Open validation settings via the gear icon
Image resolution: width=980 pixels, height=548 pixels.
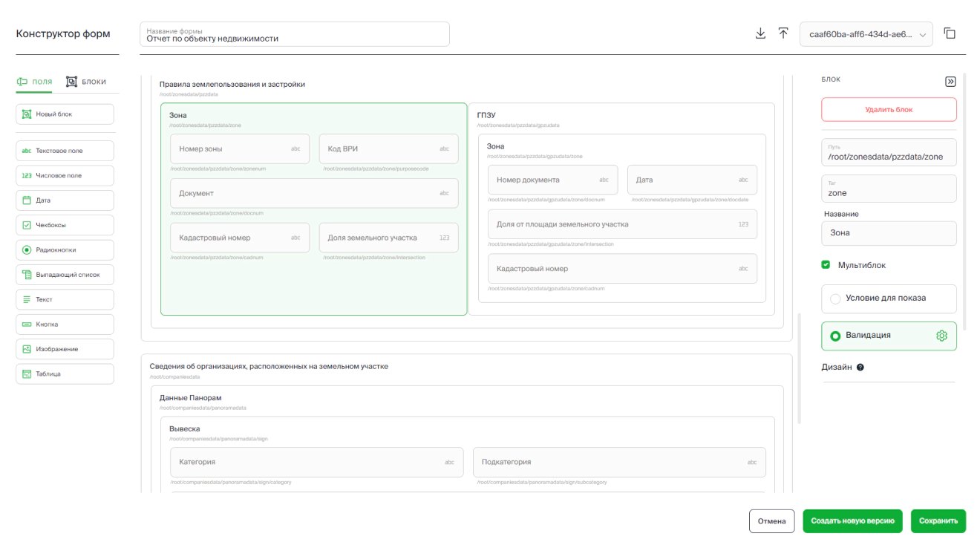[942, 336]
